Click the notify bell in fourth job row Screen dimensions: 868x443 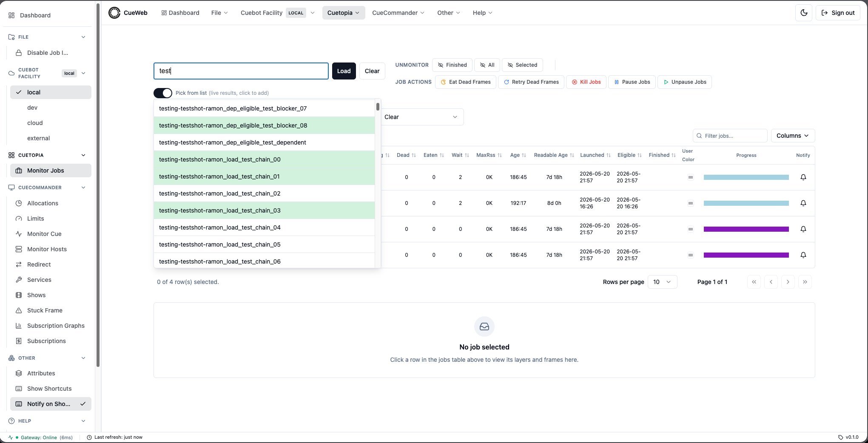pos(803,255)
